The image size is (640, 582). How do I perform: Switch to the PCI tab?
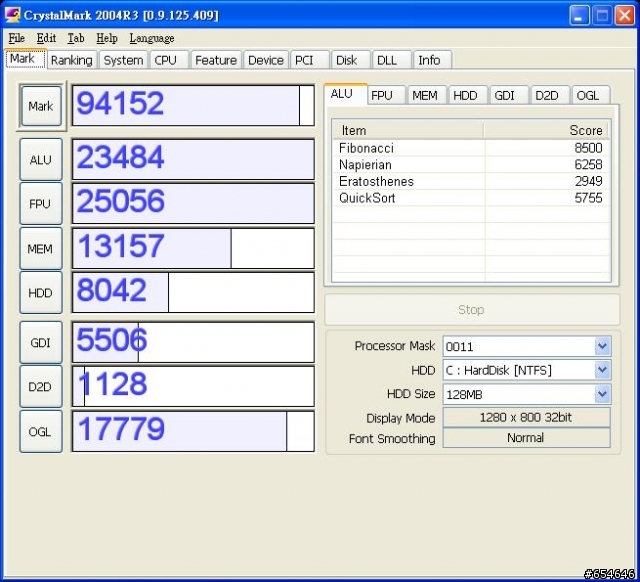click(x=309, y=60)
